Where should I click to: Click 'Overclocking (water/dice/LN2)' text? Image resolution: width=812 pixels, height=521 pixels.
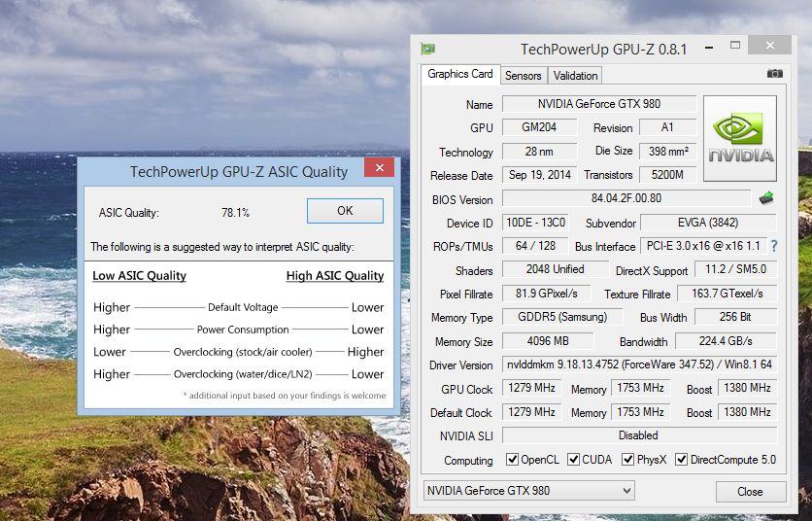(243, 374)
